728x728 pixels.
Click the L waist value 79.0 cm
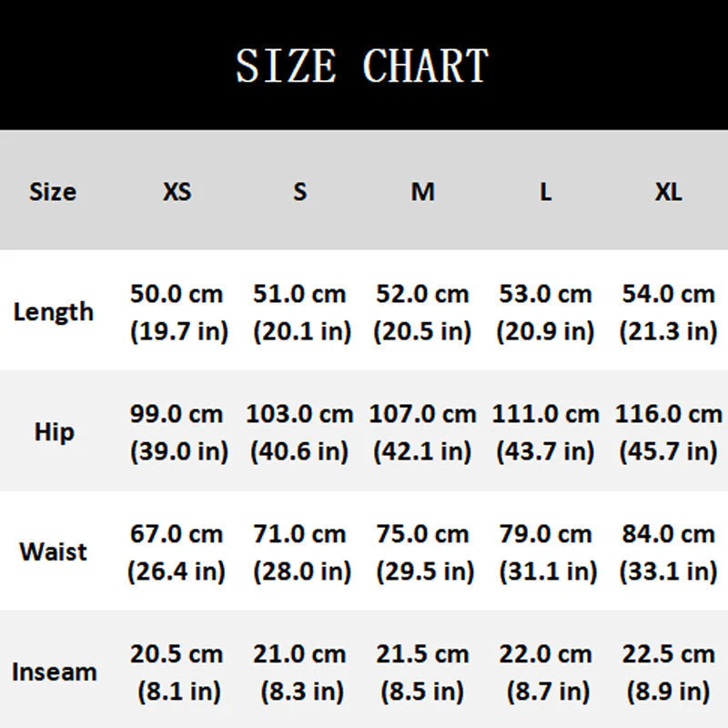(x=545, y=534)
